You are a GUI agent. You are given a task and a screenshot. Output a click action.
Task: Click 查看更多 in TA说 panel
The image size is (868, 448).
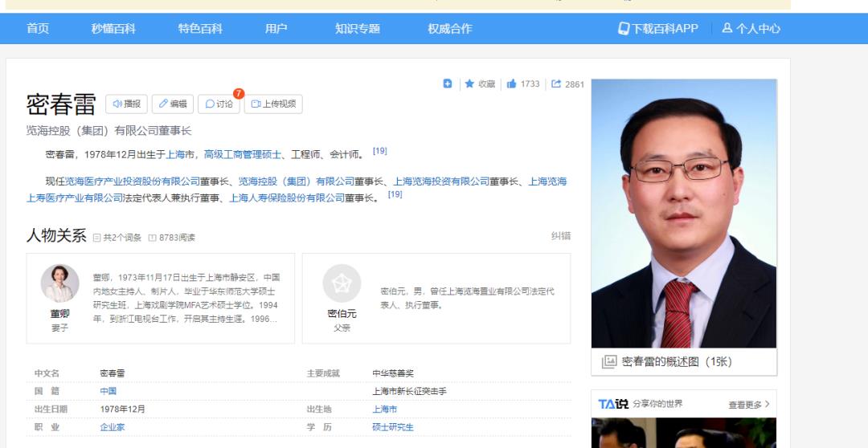[748, 405]
